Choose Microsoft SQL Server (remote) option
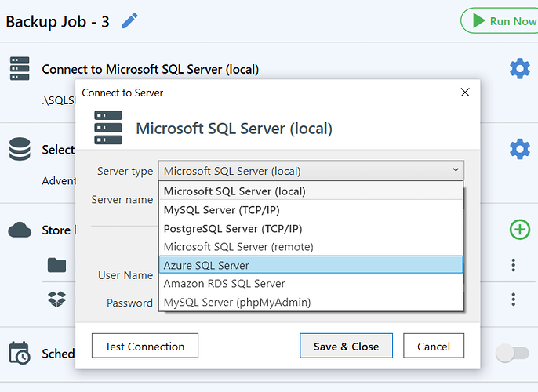This screenshot has width=538, height=392. [x=311, y=247]
